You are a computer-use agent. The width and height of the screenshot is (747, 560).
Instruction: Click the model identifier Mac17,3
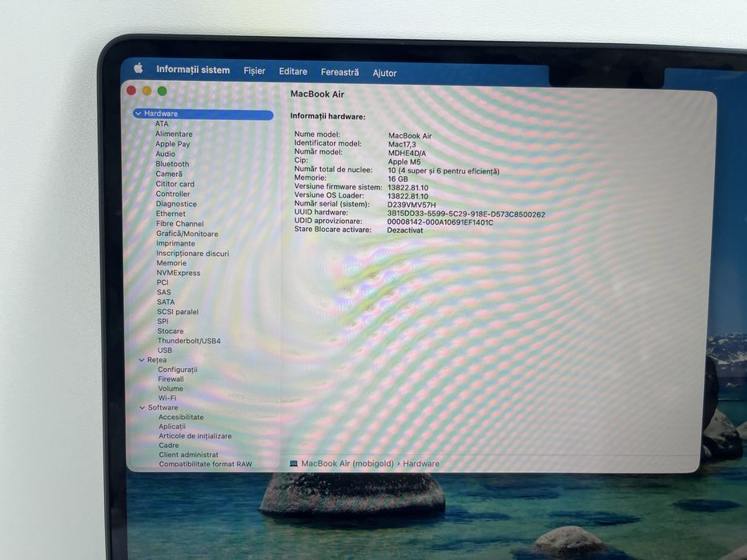pyautogui.click(x=402, y=144)
